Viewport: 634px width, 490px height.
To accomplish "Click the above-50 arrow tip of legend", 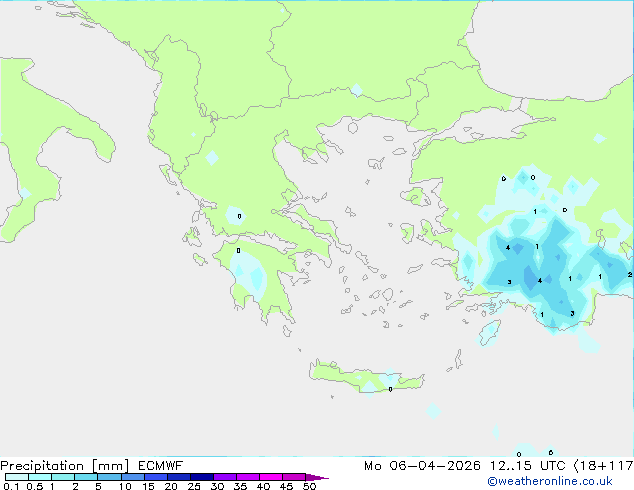I will (317, 477).
